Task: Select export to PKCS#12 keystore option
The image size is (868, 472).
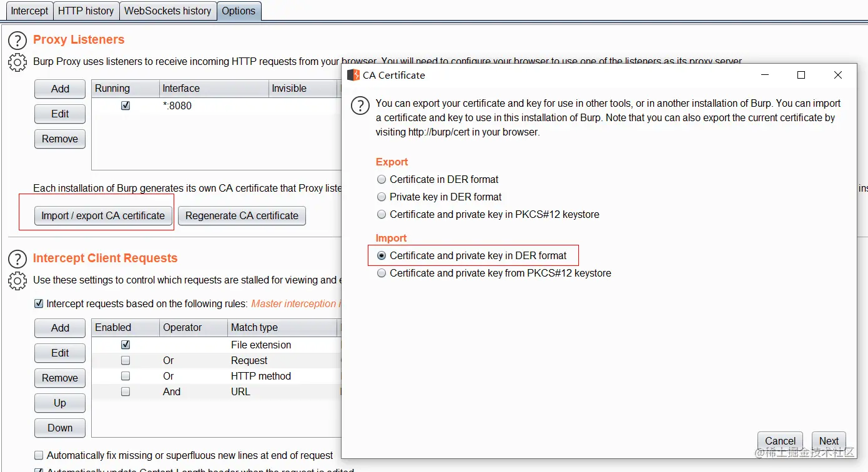Action: pos(382,214)
